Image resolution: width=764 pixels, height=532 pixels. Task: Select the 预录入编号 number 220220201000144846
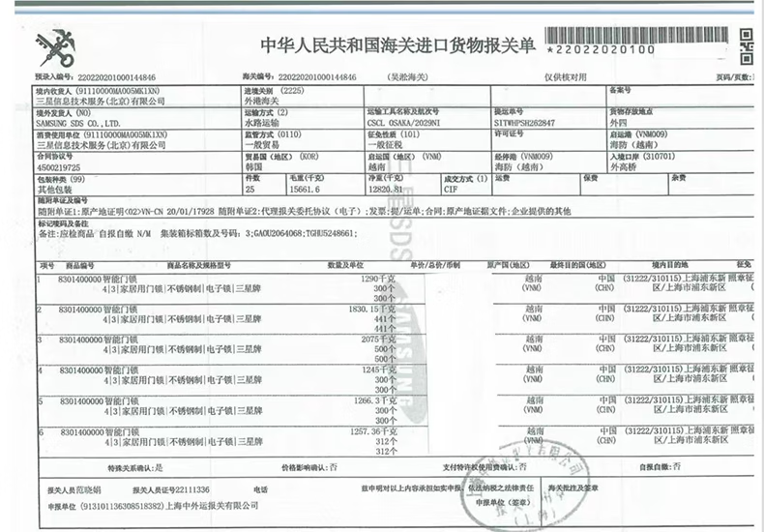pyautogui.click(x=116, y=77)
